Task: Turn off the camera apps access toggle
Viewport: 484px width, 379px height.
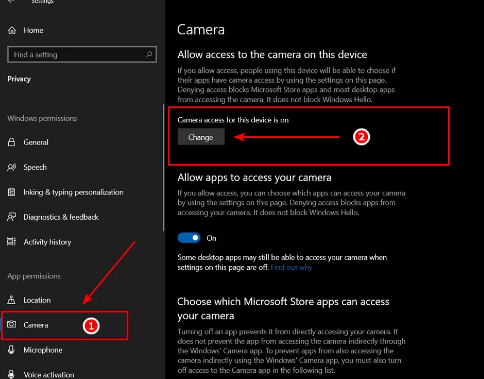Action: click(189, 238)
